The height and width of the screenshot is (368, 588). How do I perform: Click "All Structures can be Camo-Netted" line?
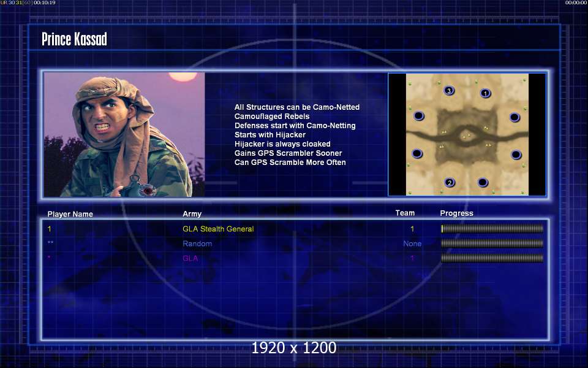(x=297, y=107)
